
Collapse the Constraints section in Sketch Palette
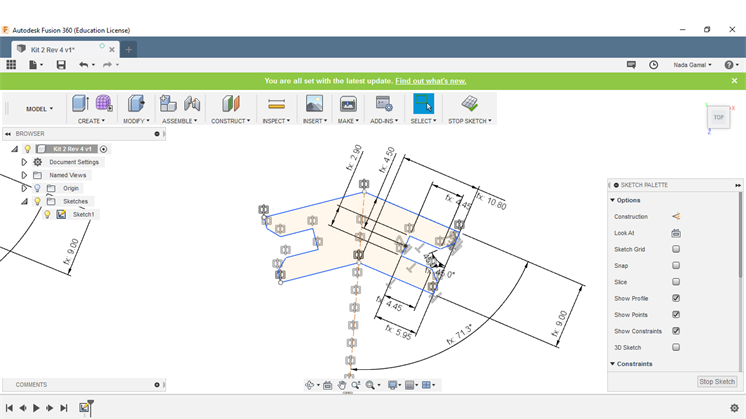click(612, 364)
